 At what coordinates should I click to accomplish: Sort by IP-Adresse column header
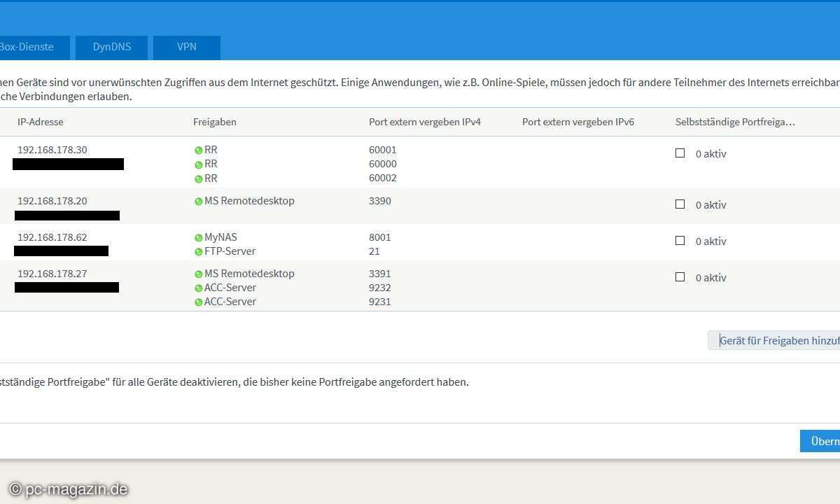(x=41, y=122)
